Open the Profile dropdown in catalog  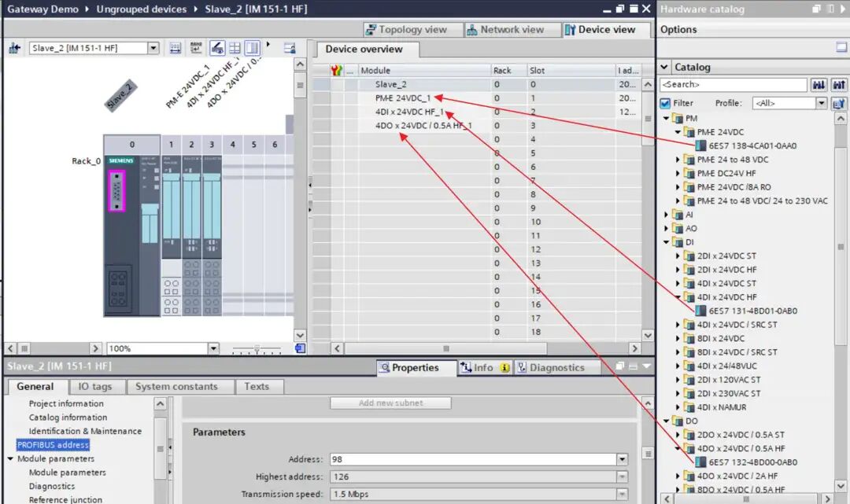pos(821,103)
